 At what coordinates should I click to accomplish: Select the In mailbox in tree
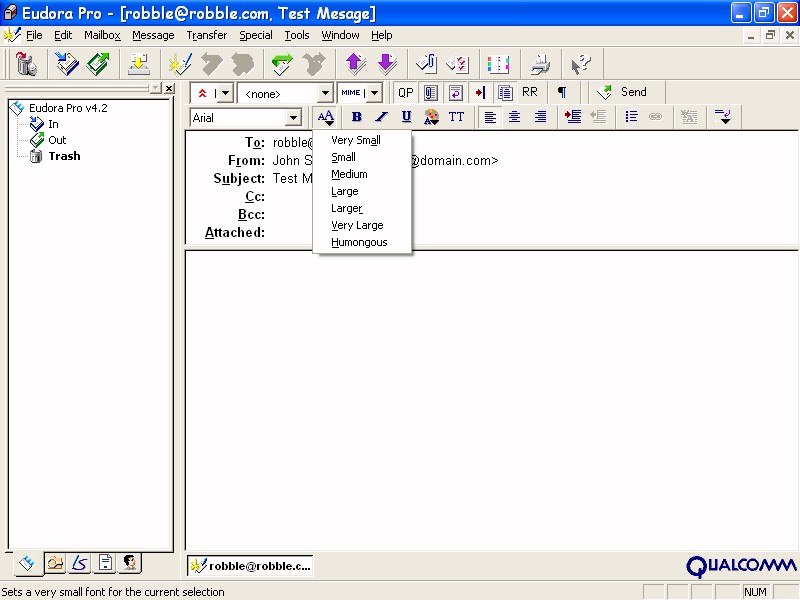pos(54,124)
